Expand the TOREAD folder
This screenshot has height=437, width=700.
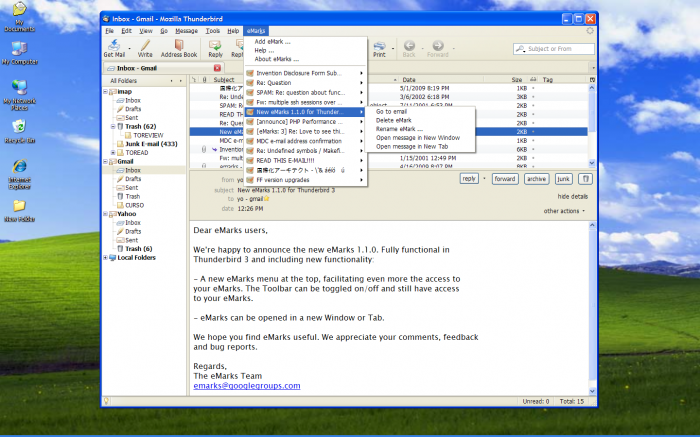point(113,153)
